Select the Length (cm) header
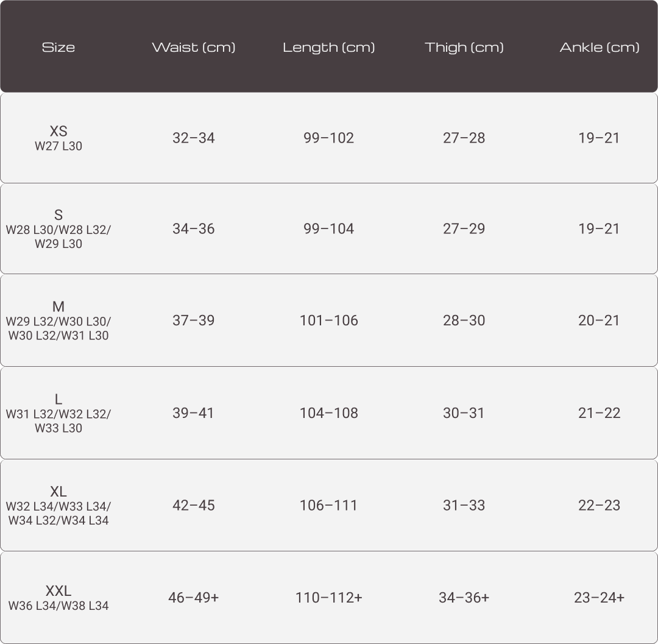The image size is (658, 644). (328, 47)
